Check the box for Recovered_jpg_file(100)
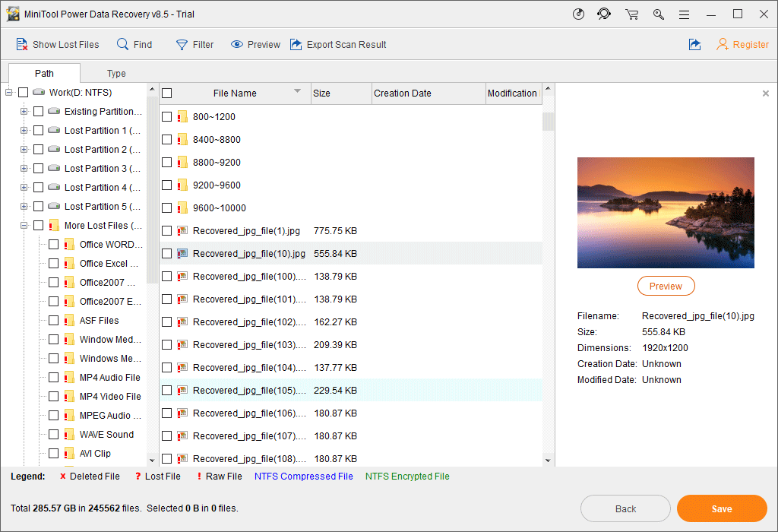Image resolution: width=778 pixels, height=532 pixels. click(167, 277)
